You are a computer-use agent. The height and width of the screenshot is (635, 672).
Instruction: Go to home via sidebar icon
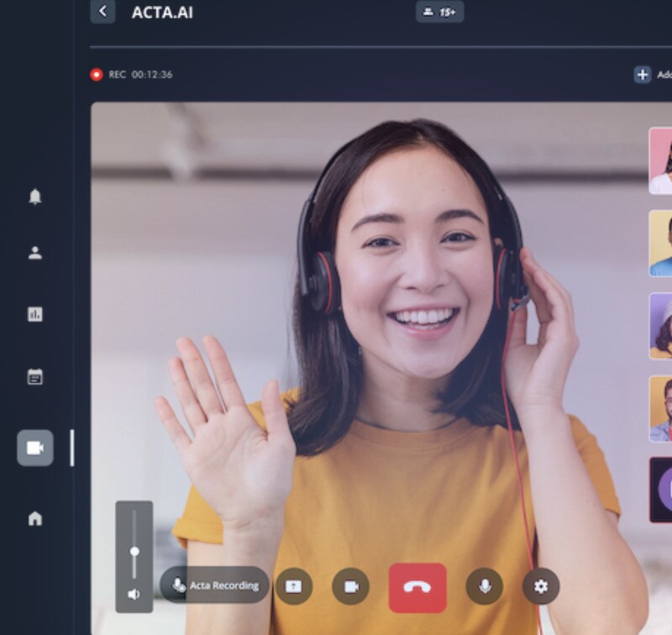(35, 518)
